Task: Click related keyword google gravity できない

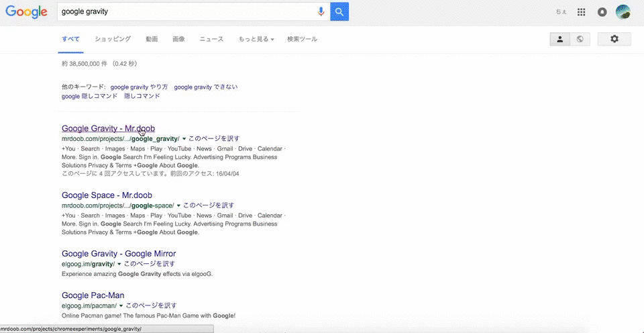Action: tap(206, 87)
